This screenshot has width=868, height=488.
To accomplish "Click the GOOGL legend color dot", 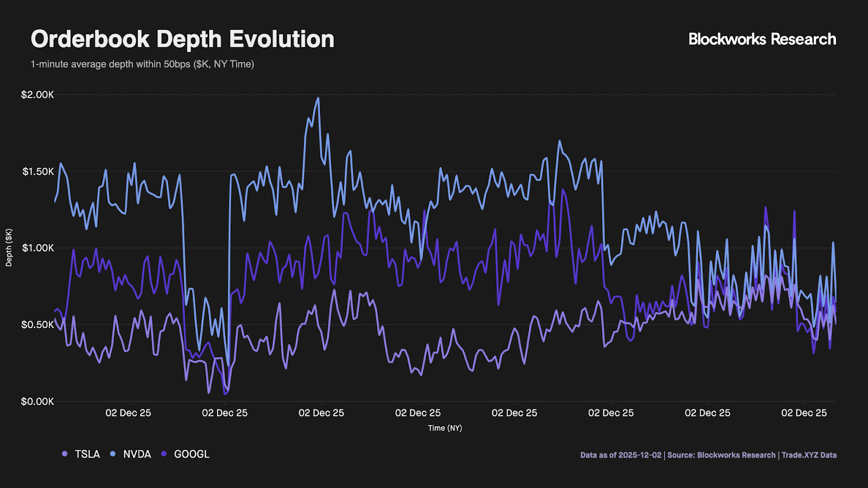I will click(164, 454).
